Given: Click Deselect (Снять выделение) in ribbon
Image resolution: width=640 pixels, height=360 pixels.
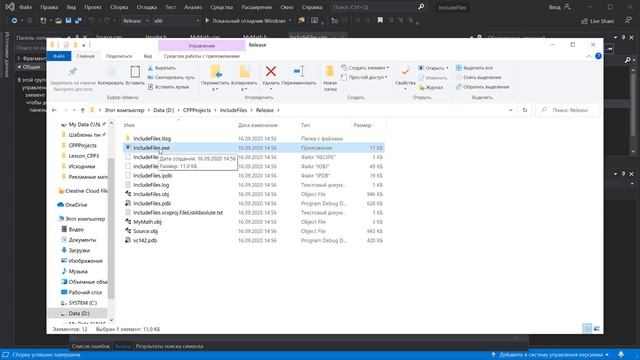Looking at the screenshot, I should pyautogui.click(x=478, y=77).
